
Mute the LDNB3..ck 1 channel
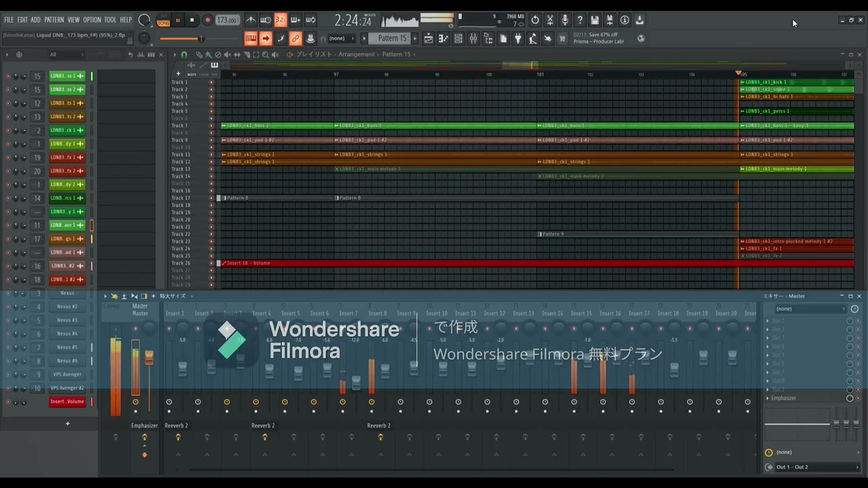click(8, 130)
